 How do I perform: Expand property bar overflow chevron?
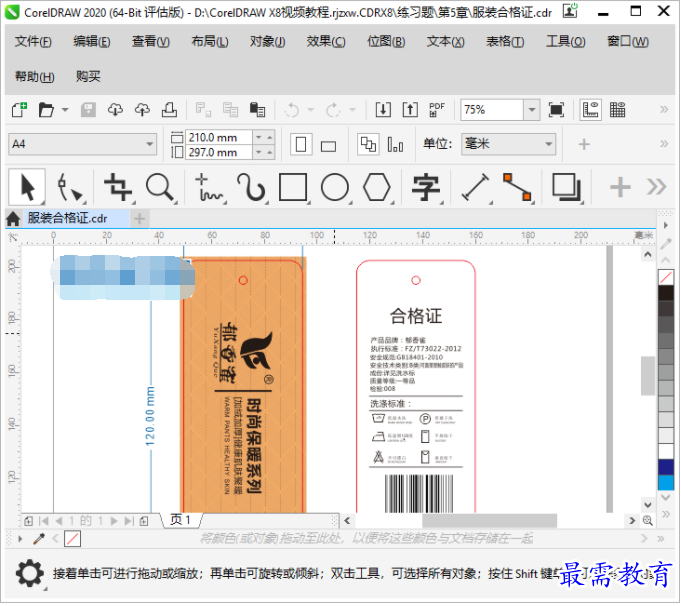664,144
